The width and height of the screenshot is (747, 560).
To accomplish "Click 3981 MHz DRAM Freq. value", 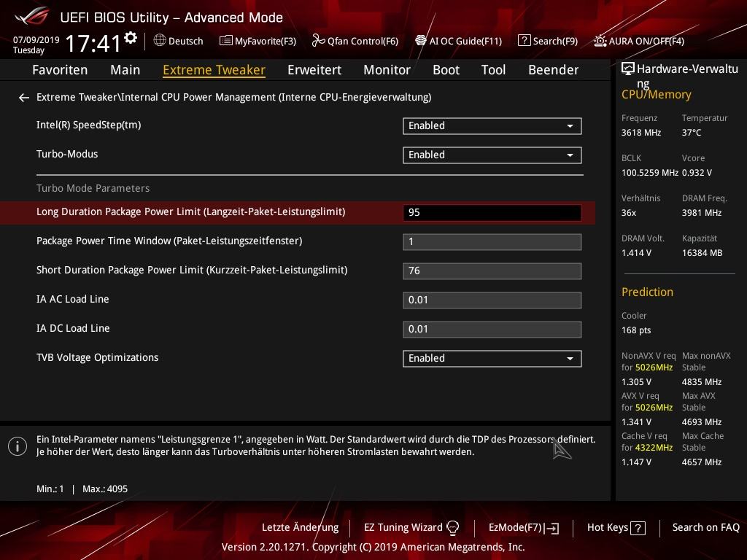I will [x=702, y=213].
